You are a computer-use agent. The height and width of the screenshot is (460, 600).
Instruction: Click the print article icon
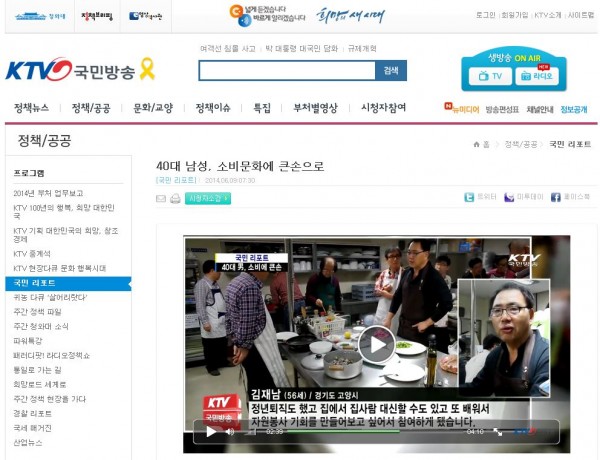click(175, 199)
